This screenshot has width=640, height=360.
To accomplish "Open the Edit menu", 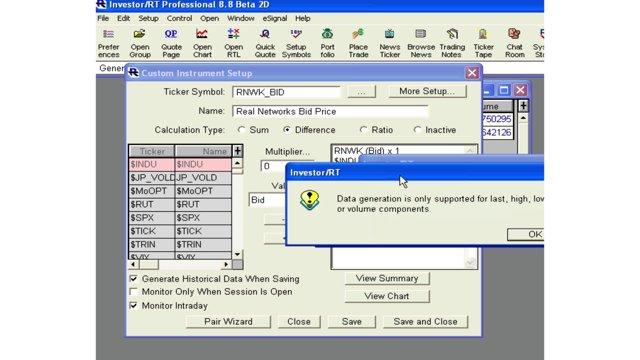I will (123, 18).
